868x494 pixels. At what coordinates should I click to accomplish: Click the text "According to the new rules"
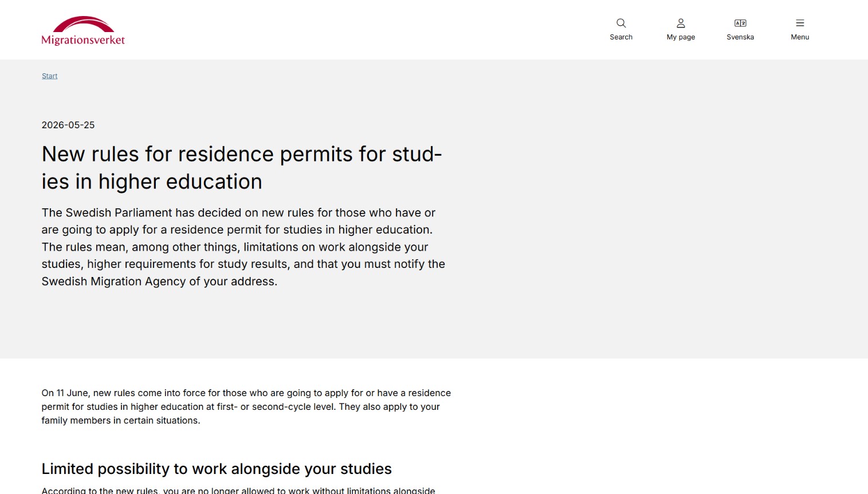tap(100, 491)
